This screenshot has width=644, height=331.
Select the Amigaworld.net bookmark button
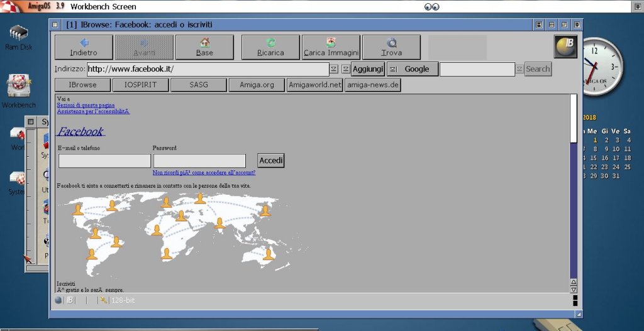(x=314, y=85)
